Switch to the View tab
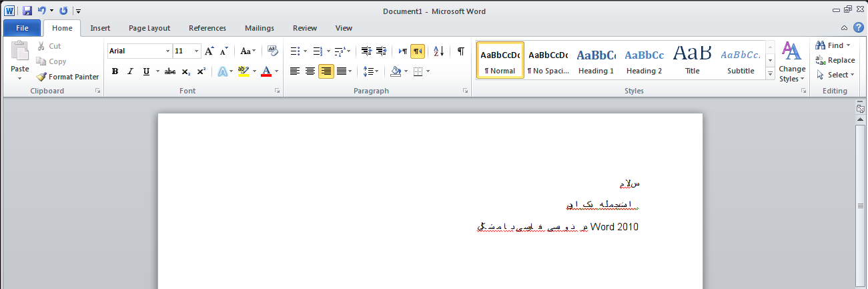 [x=344, y=28]
